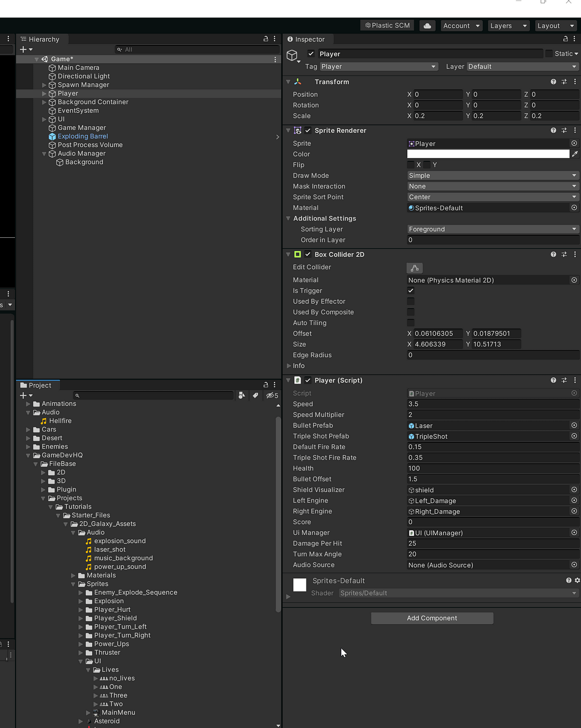Switch to the Inspector tab
Screen dimensions: 581x728
point(306,39)
